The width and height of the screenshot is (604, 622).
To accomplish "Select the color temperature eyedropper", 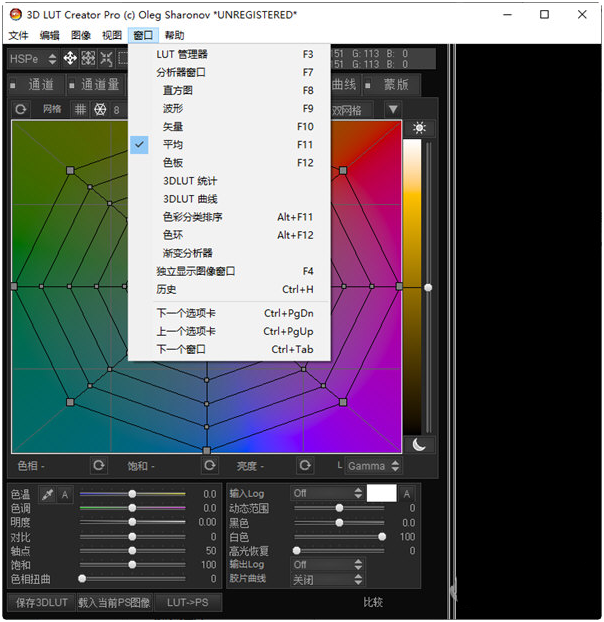I will pos(47,494).
